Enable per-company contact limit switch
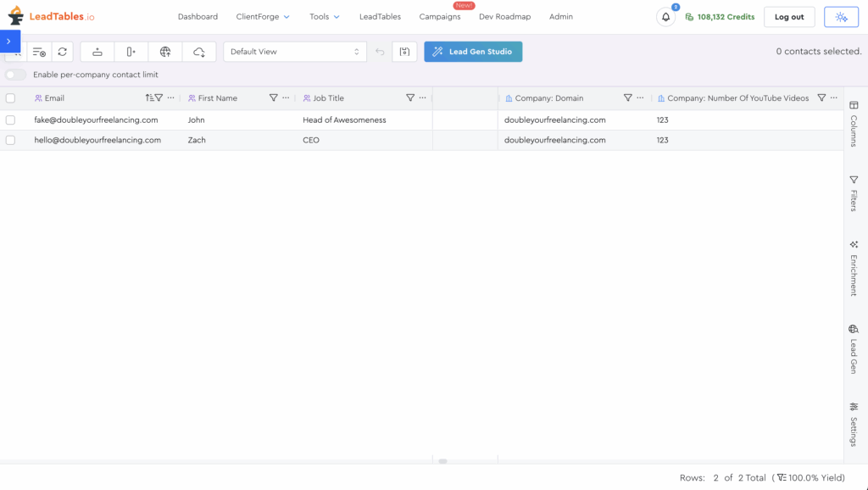868x490 pixels. pyautogui.click(x=16, y=75)
